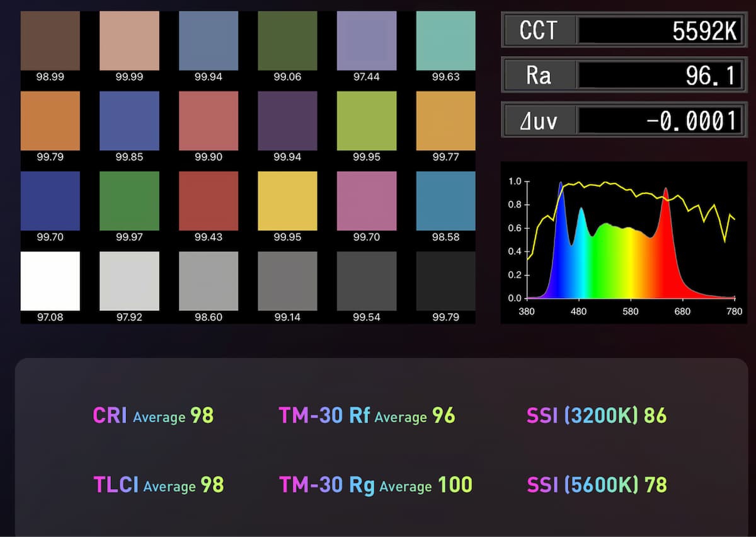
Task: Select the pure white swatch labeled 97.08
Action: [x=50, y=281]
